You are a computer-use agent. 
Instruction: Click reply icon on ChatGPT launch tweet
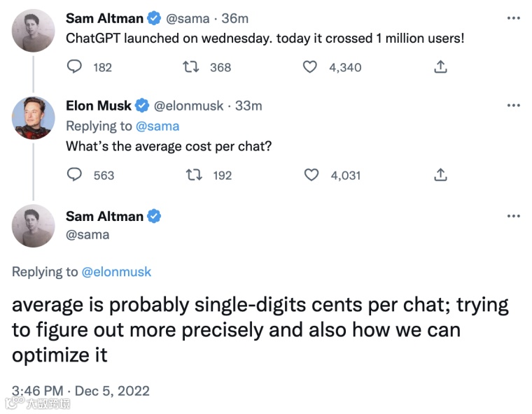pos(74,67)
